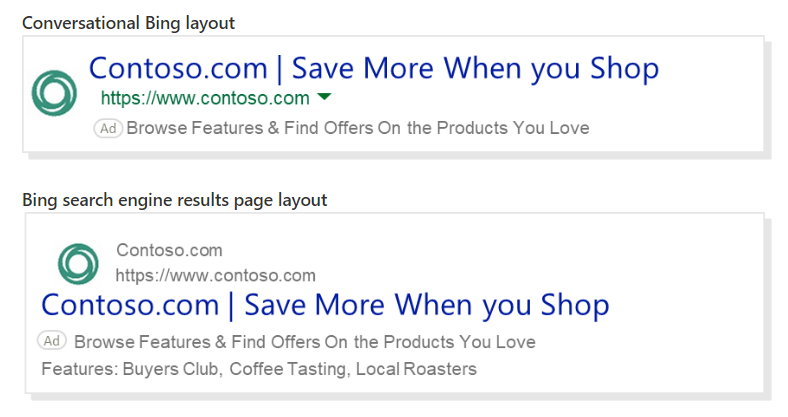The width and height of the screenshot is (788, 417).
Task: Open the headline link in conversational Bing layout
Action: (x=374, y=69)
